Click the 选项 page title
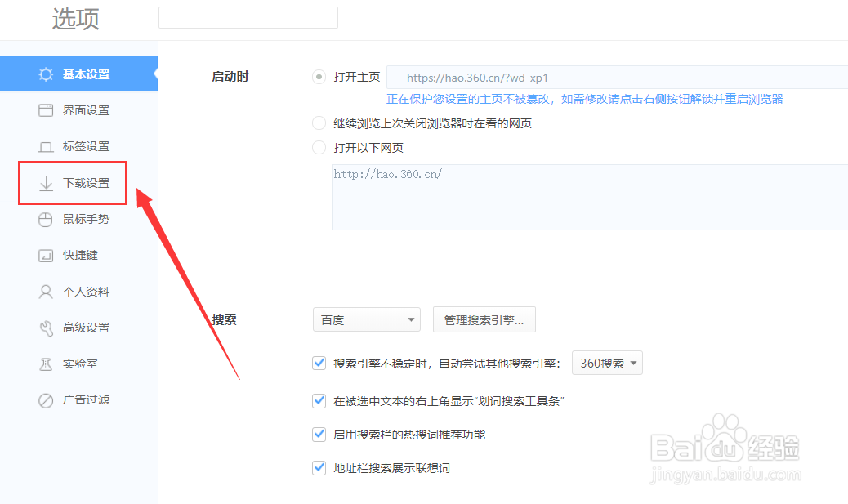This screenshot has height=504, width=848. click(x=76, y=19)
